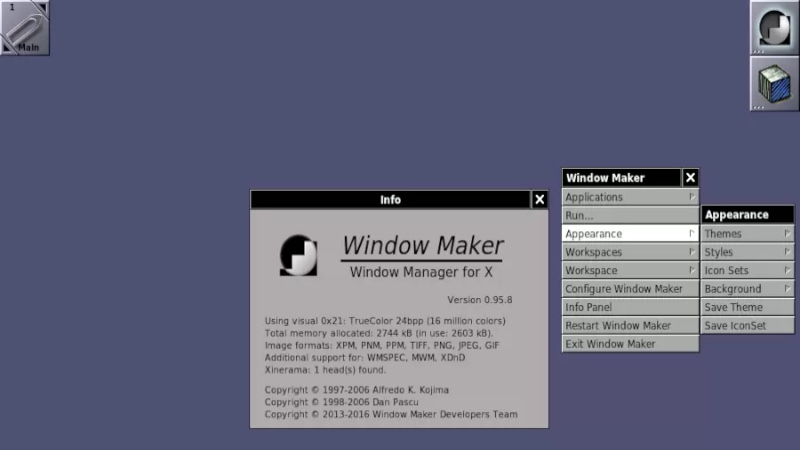Screen dimensions: 800x450
Task: Click the Clip icon labeled Main
Action: 25,27
